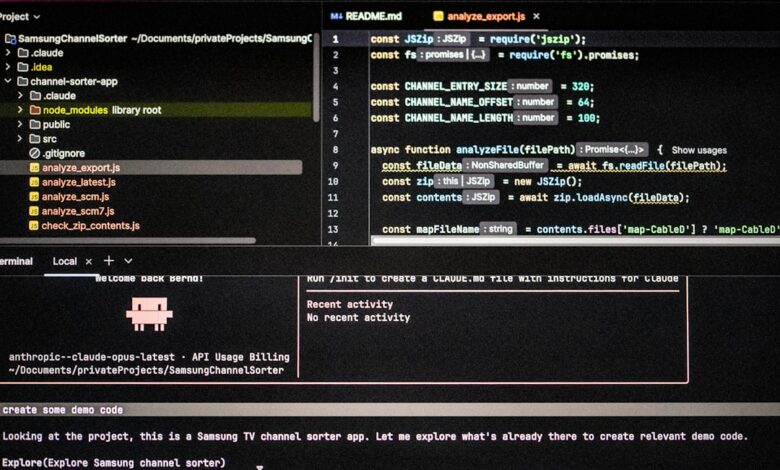This screenshot has height=470, width=780.
Task: Click the .gitignore file icon
Action: point(34,153)
